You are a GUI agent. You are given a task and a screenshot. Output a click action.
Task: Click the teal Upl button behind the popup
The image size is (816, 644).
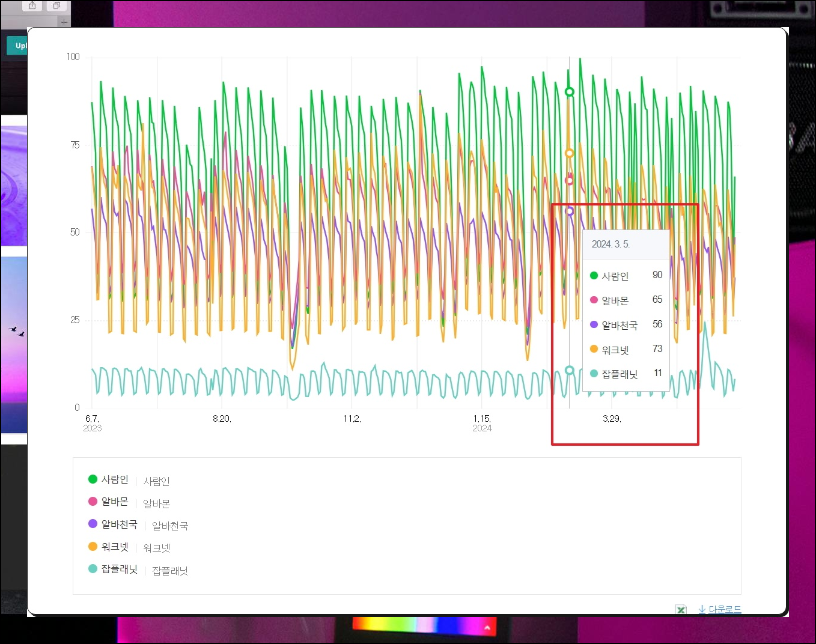pyautogui.click(x=17, y=46)
